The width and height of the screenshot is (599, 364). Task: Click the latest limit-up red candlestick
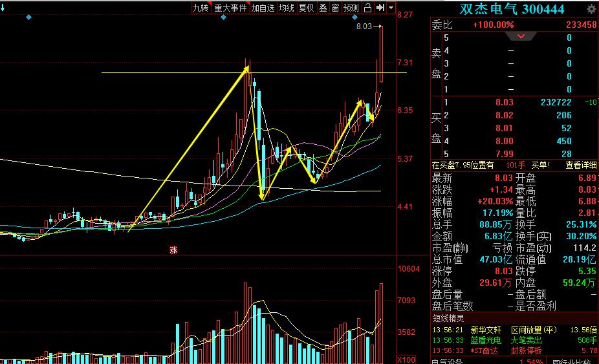pyautogui.click(x=381, y=54)
